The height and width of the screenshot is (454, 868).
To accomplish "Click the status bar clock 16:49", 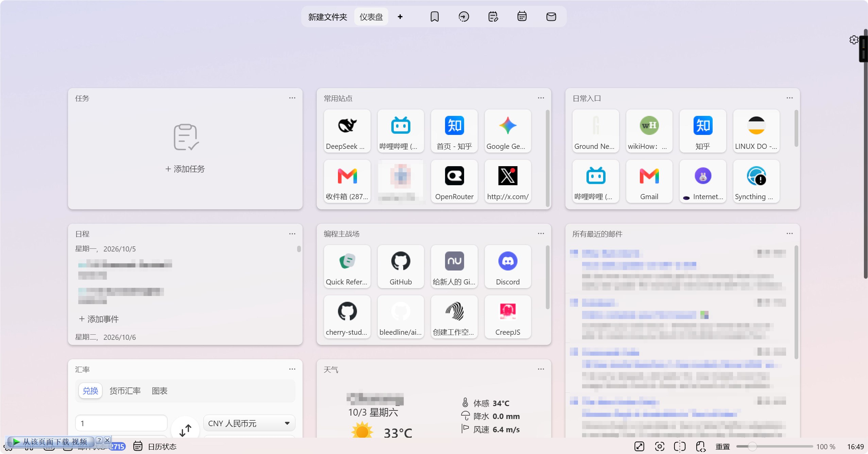I will point(855,447).
